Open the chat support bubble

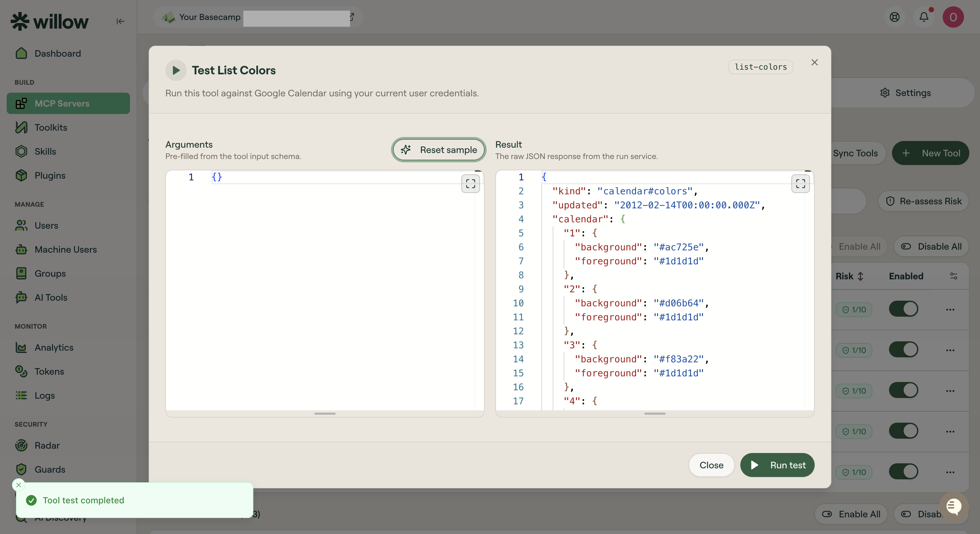[x=954, y=507]
